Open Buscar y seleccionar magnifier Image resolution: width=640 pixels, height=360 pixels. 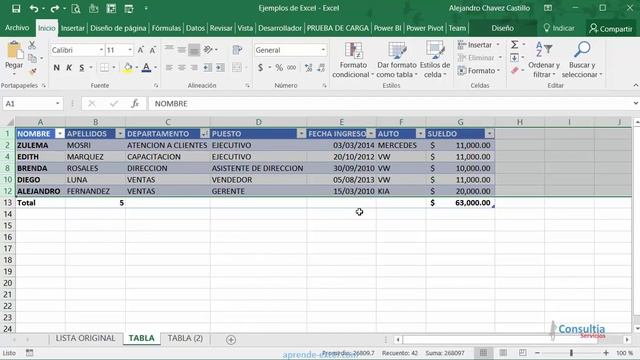(x=582, y=60)
